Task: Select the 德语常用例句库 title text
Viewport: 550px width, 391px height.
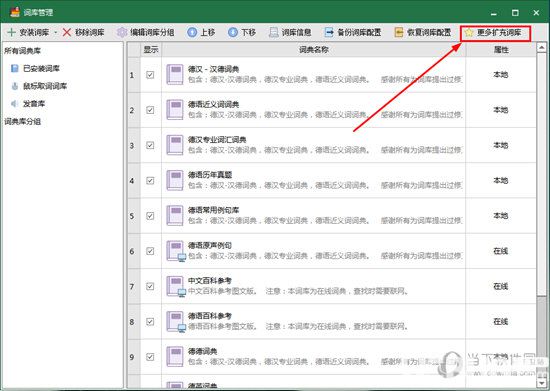Action: pos(213,210)
